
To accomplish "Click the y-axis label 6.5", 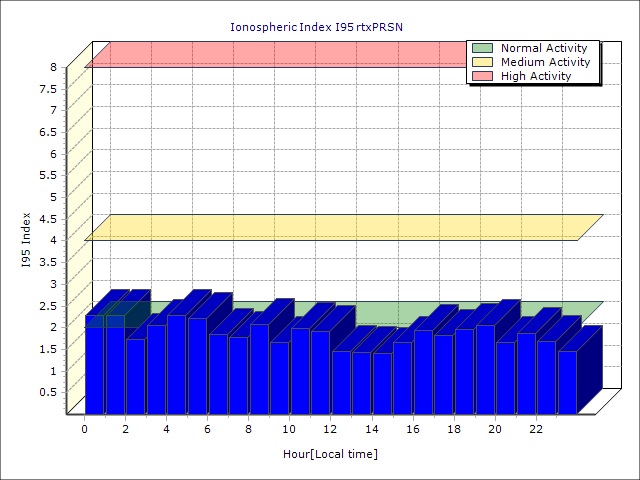I will (x=49, y=132).
